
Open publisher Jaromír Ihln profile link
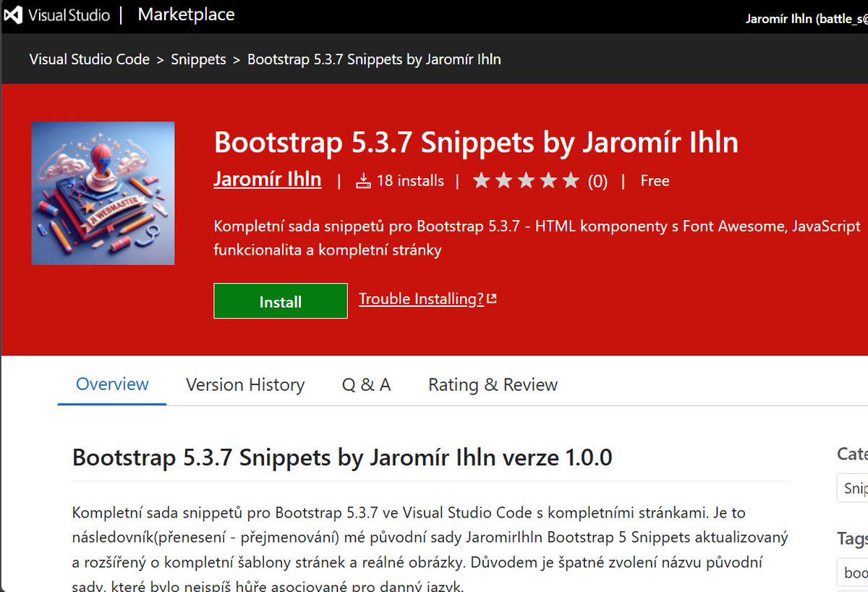[x=268, y=179]
